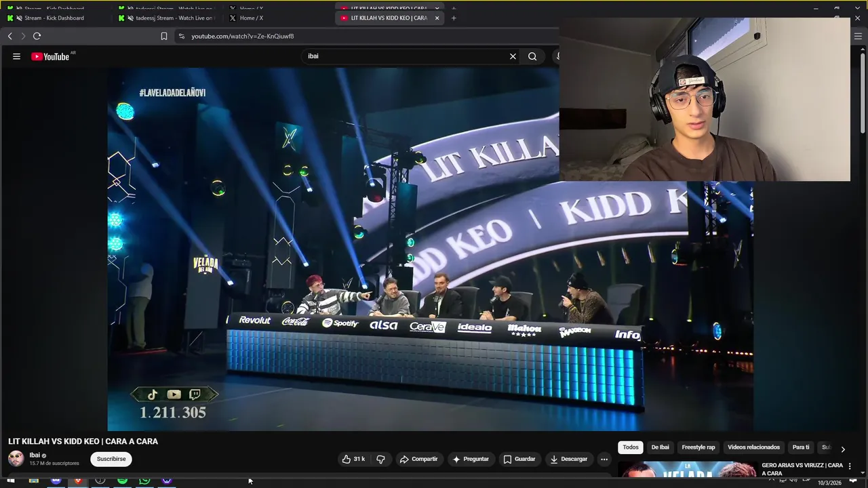Select the Freestyle rap filter chip
Screen dimensions: 868x488
click(x=698, y=447)
